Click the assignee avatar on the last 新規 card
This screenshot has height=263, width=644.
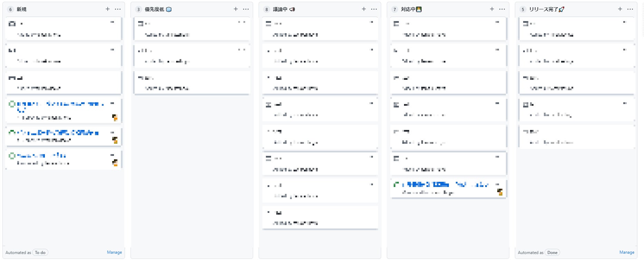[115, 163]
